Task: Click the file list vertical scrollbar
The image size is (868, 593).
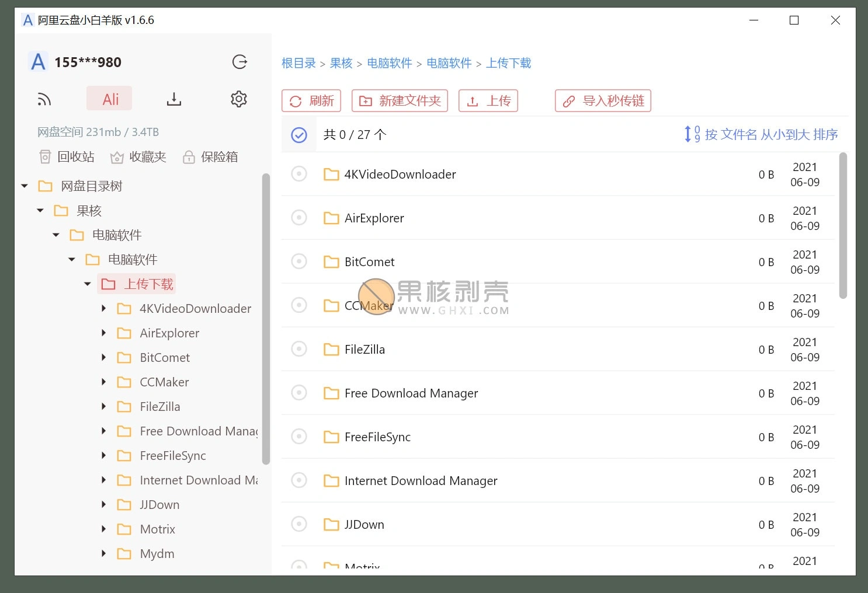Action: 843,226
